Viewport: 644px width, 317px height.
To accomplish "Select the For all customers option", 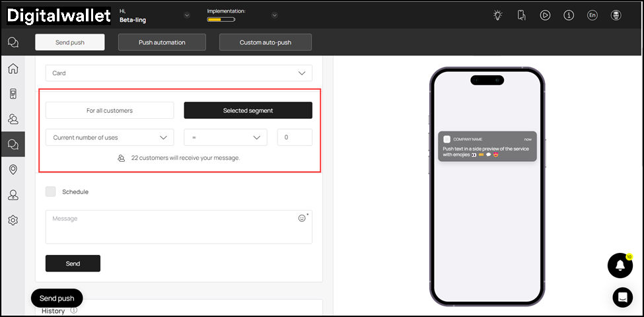I will pyautogui.click(x=110, y=110).
